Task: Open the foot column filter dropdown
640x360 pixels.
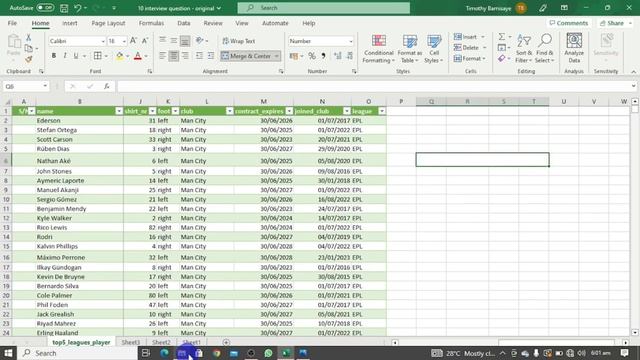Action: tap(175, 111)
